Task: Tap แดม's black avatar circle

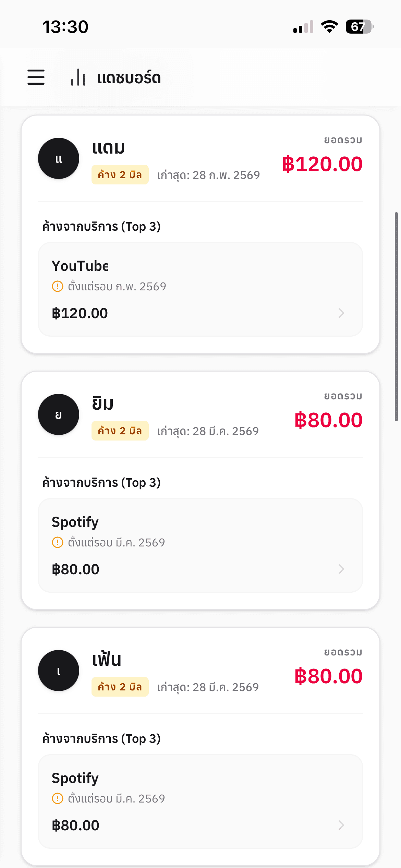Action: (59, 158)
